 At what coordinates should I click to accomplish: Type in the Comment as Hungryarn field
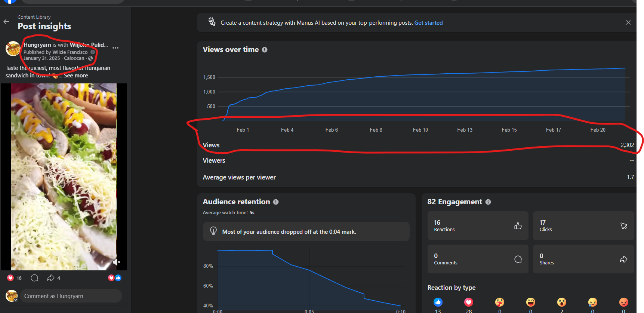tap(71, 296)
